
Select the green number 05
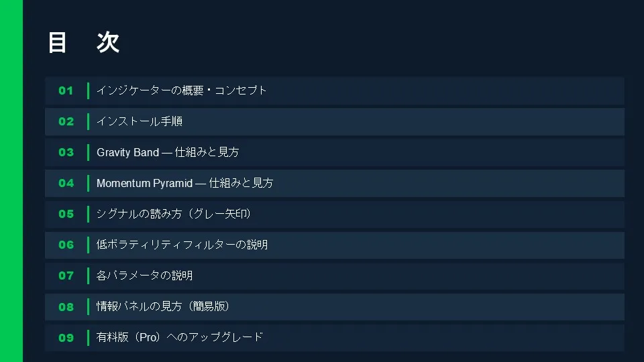[x=66, y=214]
